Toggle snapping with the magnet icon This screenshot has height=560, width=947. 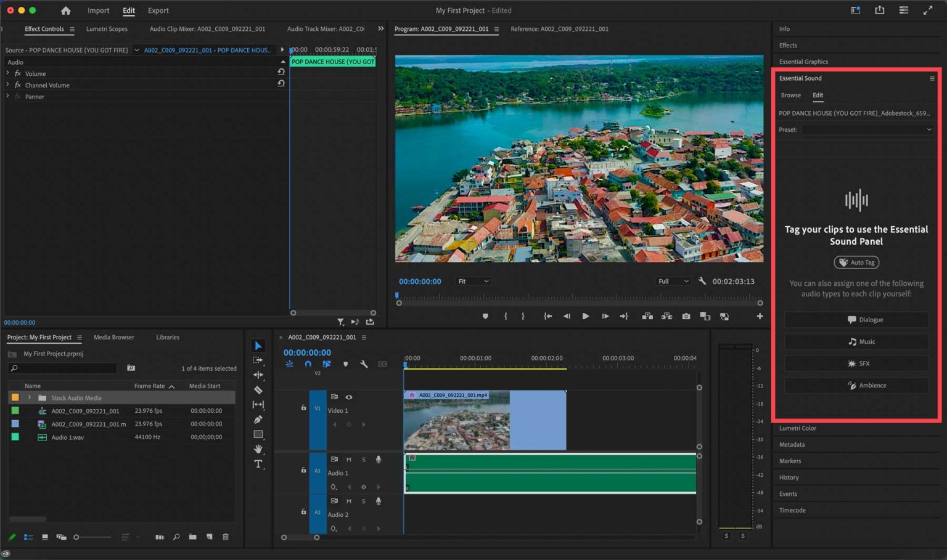(x=308, y=364)
